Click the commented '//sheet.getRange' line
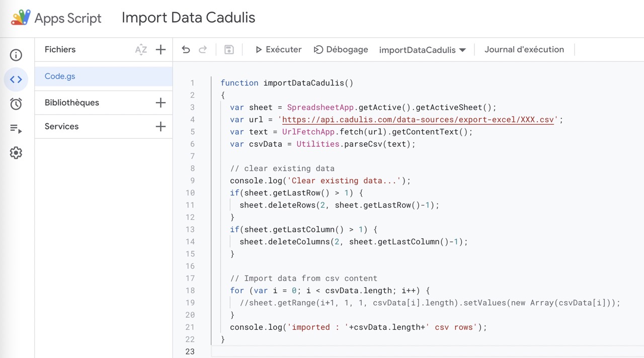The width and height of the screenshot is (644, 358). pos(430,303)
